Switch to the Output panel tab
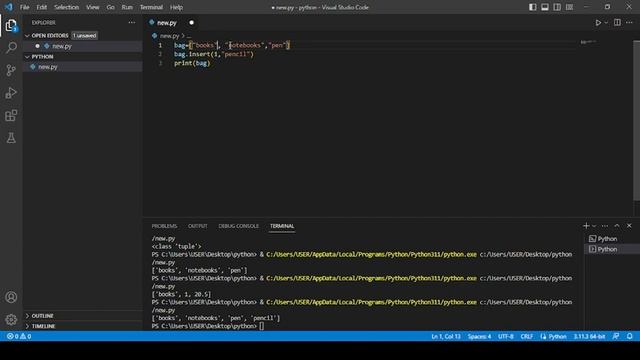This screenshot has width=640, height=360. [198, 226]
